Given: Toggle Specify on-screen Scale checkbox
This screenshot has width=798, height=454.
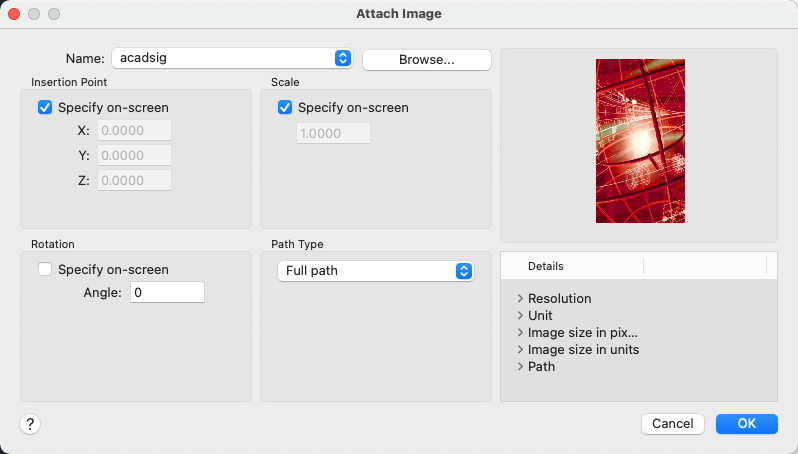Looking at the screenshot, I should (x=285, y=107).
